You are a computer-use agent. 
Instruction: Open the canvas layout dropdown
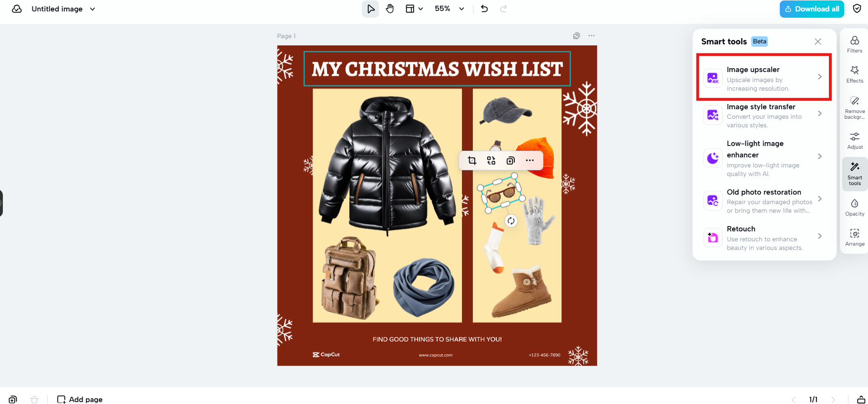point(414,9)
